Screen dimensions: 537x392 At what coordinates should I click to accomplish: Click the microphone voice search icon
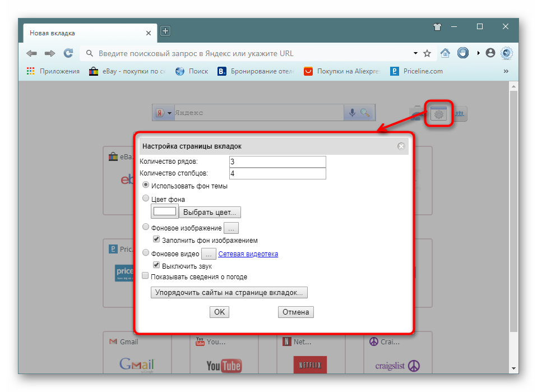[352, 113]
